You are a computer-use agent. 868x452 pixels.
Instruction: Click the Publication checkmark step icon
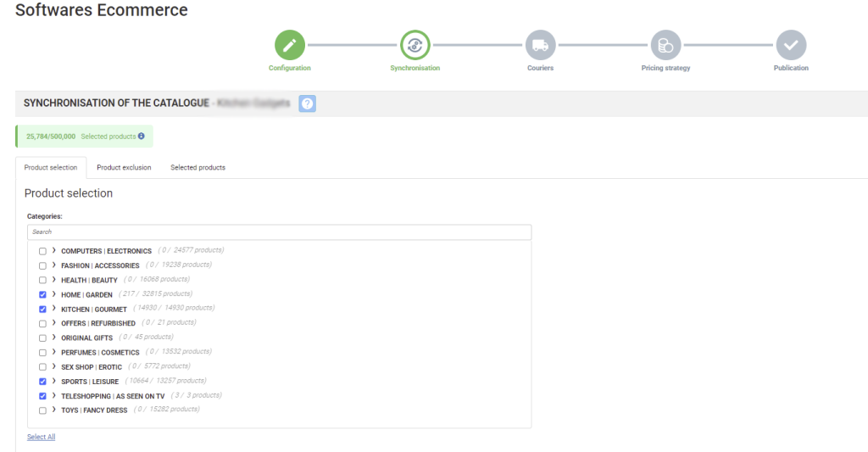(x=791, y=45)
